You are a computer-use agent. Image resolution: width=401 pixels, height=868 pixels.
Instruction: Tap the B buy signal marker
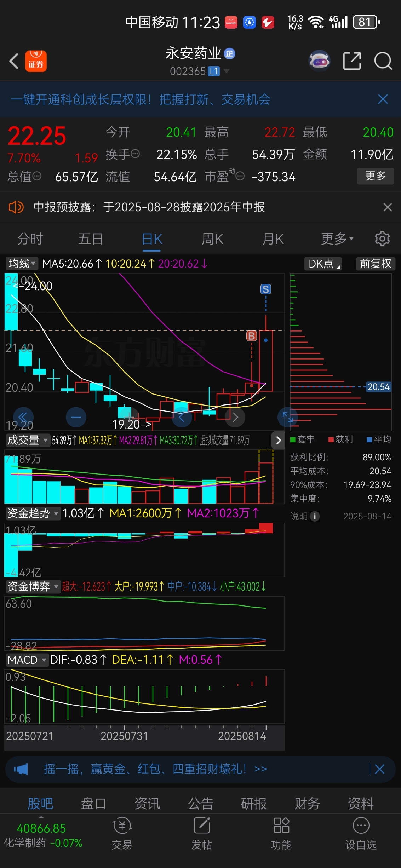[251, 336]
